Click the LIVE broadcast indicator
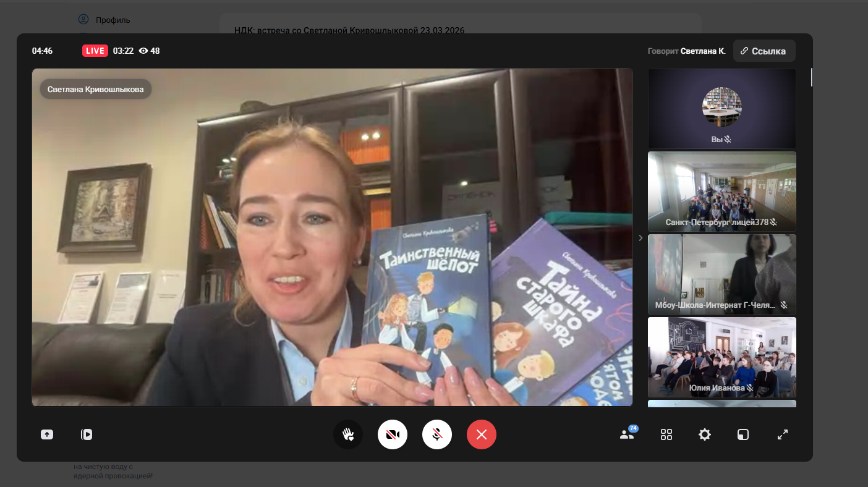Viewport: 868px width, 487px height. (95, 51)
